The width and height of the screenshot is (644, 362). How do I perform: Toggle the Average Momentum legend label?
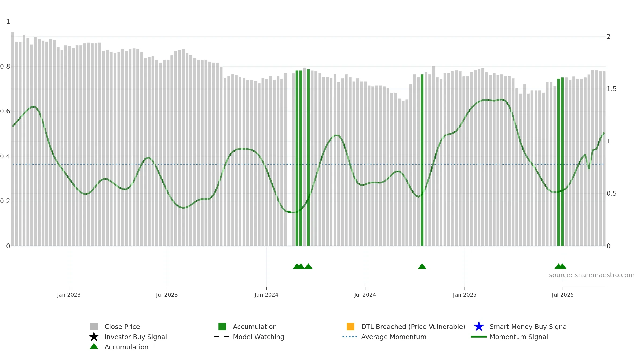(394, 337)
